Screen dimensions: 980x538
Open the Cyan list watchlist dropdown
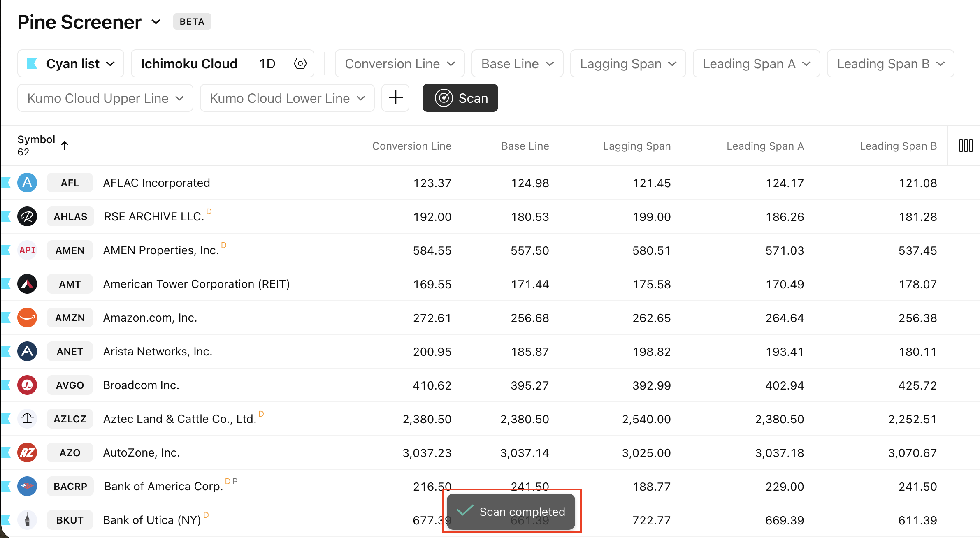pyautogui.click(x=71, y=63)
